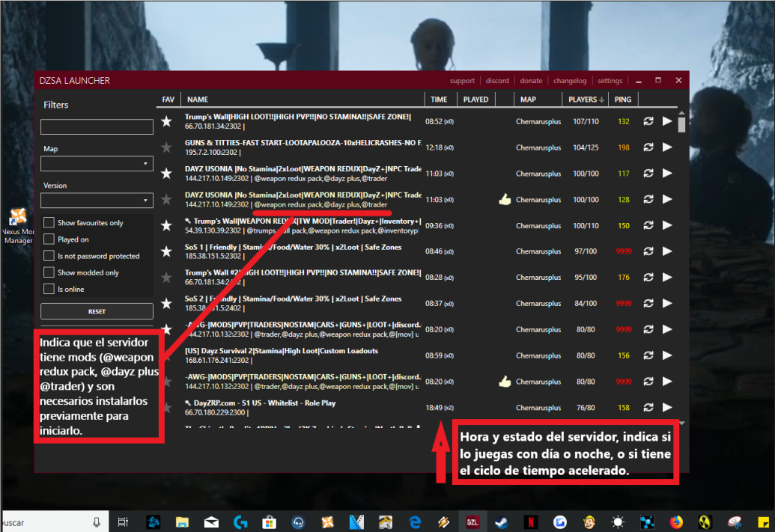Join DAYZ USONIA server with ping 117
The height and width of the screenshot is (532, 775).
(667, 174)
